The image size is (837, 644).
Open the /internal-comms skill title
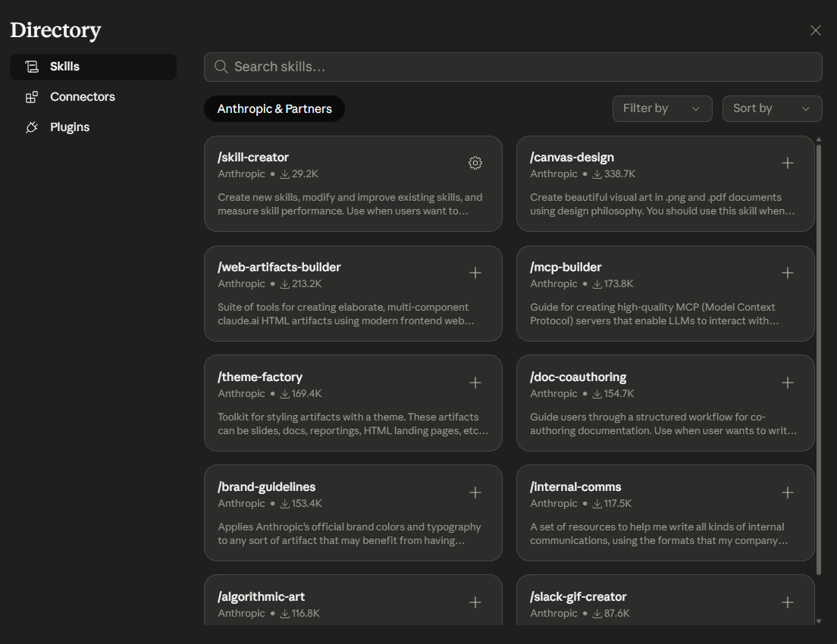pos(575,487)
